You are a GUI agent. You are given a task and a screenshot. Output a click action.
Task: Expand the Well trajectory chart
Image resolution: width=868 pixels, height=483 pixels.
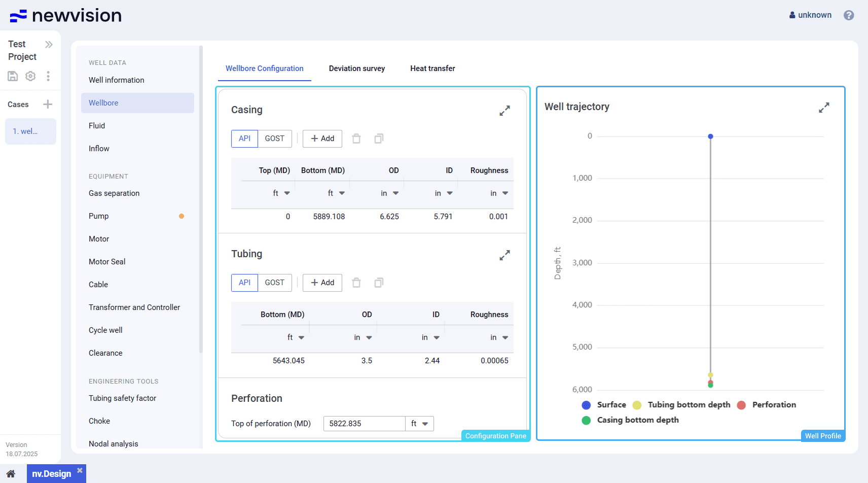(824, 108)
